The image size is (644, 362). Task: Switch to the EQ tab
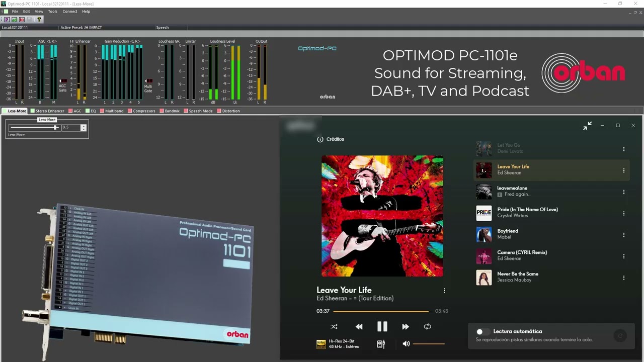pos(91,111)
